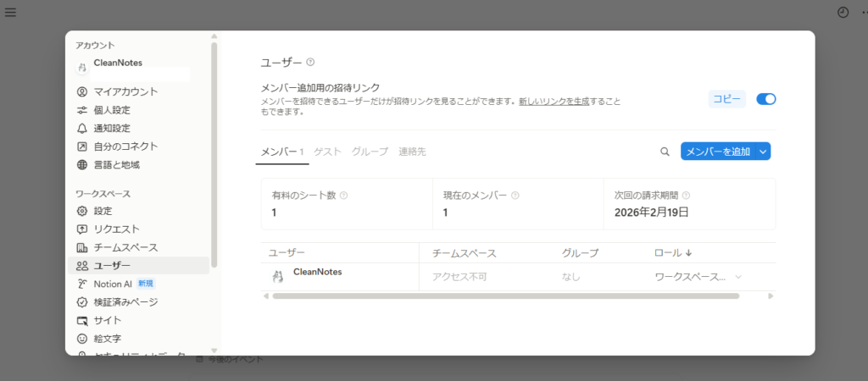Switch to the グループ tab
The image size is (868, 381).
pyautogui.click(x=370, y=152)
